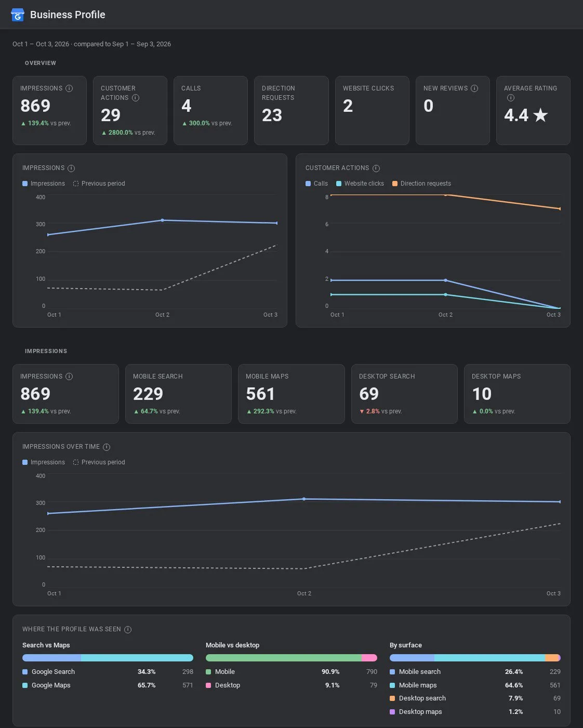Click Desktop maps purple swatch
The width and height of the screenshot is (583, 728).
tap(392, 712)
